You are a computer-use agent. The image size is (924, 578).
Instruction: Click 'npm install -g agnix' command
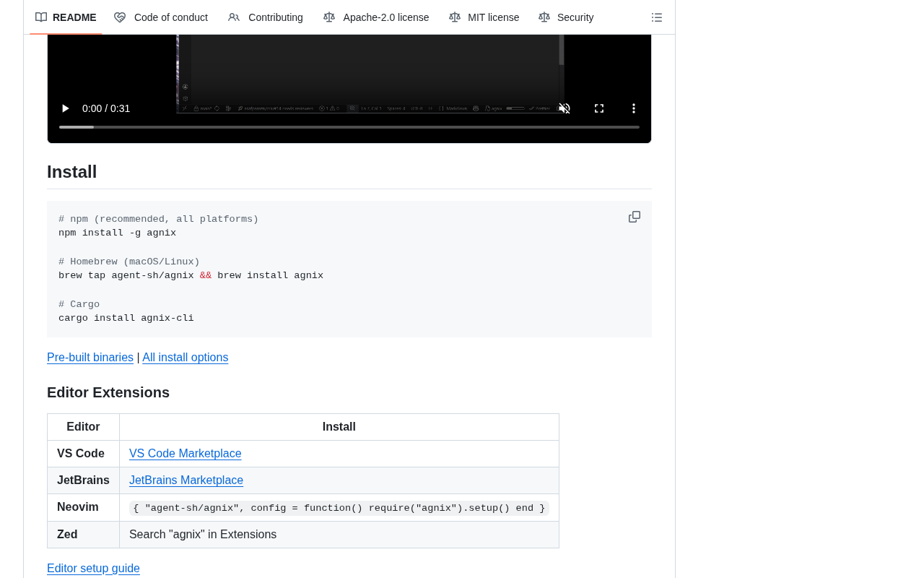click(x=117, y=233)
